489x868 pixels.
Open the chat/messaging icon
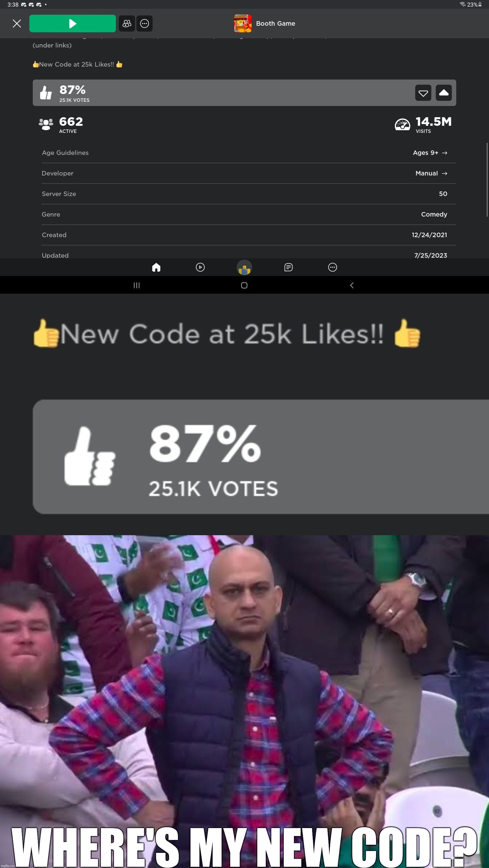pyautogui.click(x=288, y=266)
